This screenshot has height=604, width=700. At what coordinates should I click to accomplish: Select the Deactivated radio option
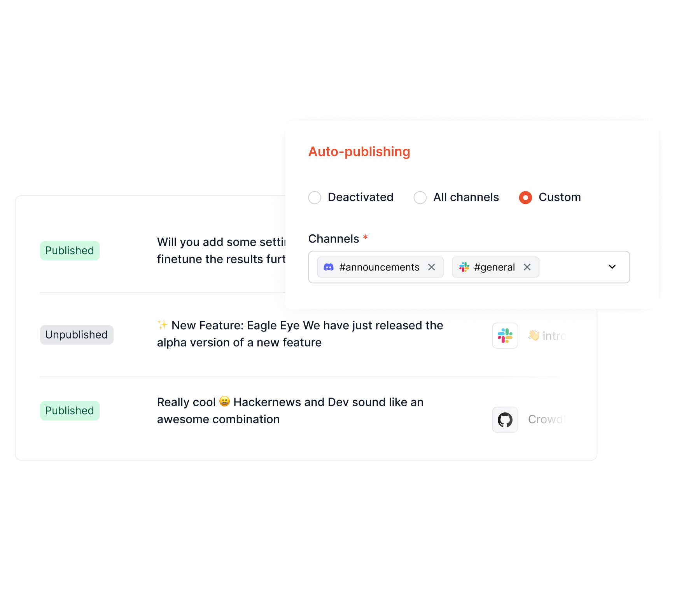[315, 197]
